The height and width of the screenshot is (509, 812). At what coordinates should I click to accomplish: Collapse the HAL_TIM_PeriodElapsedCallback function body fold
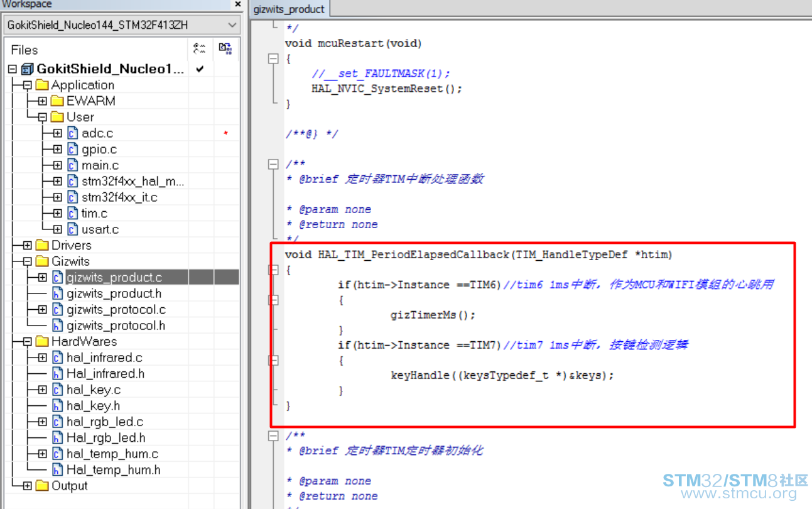click(x=273, y=270)
